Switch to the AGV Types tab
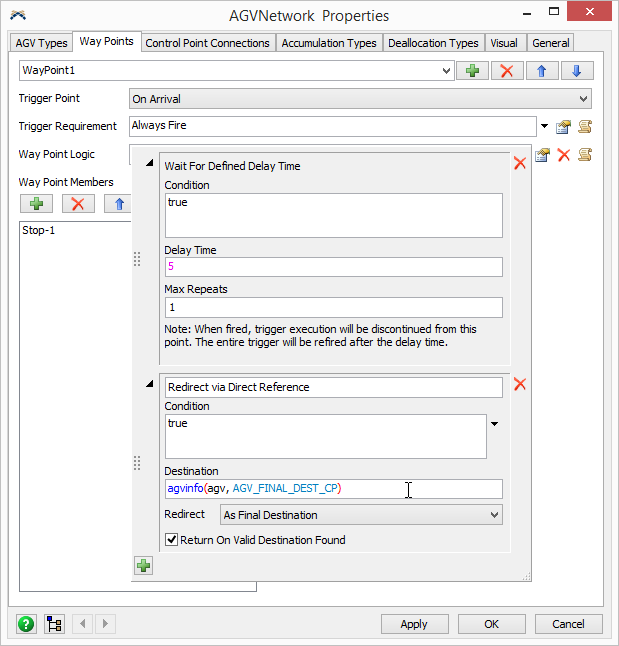619x646 pixels. click(41, 43)
